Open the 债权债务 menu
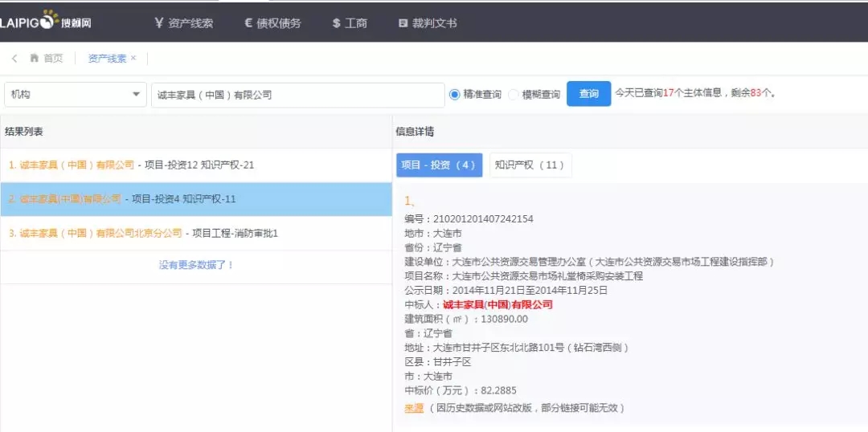 [273, 23]
